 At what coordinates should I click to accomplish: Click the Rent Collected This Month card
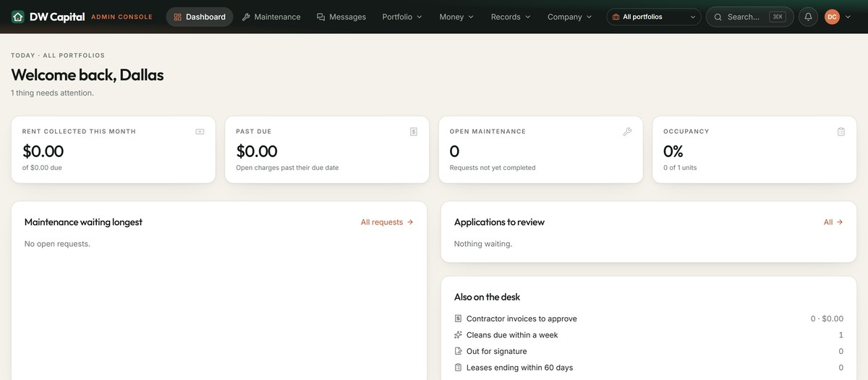113,150
